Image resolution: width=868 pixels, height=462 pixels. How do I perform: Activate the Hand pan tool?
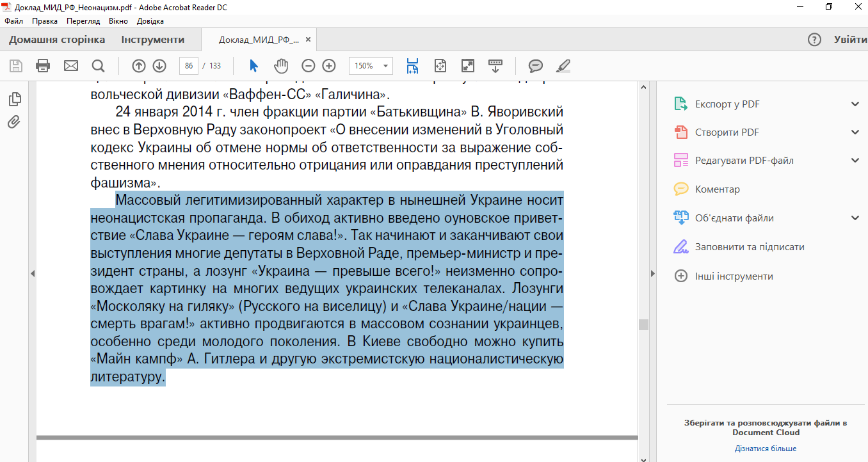point(281,66)
